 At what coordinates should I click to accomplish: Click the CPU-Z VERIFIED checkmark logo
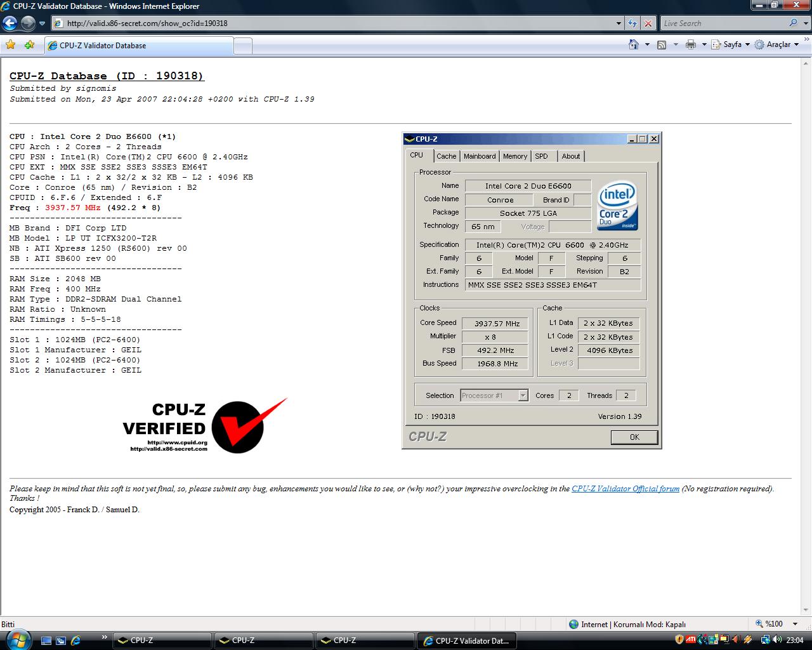[205, 426]
